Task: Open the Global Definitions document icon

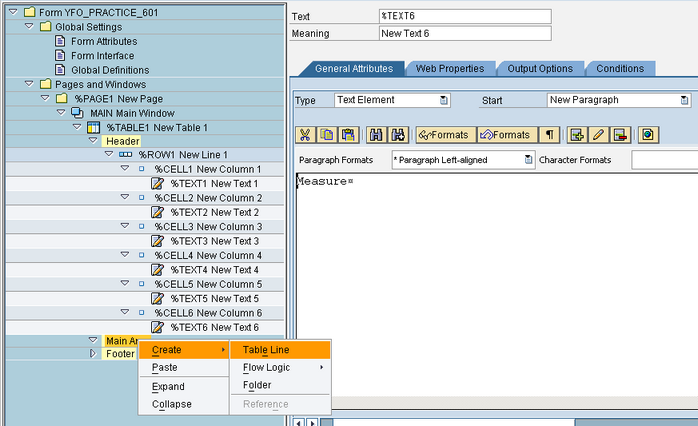Action: coord(60,70)
